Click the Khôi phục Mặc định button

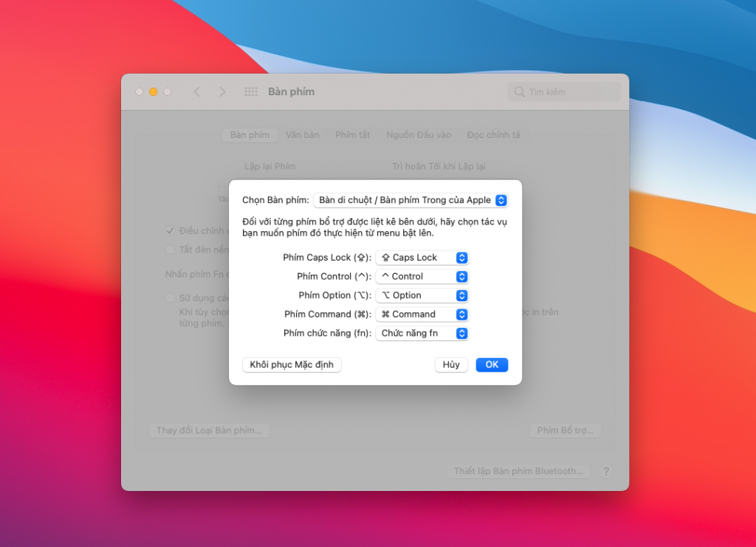tap(292, 365)
